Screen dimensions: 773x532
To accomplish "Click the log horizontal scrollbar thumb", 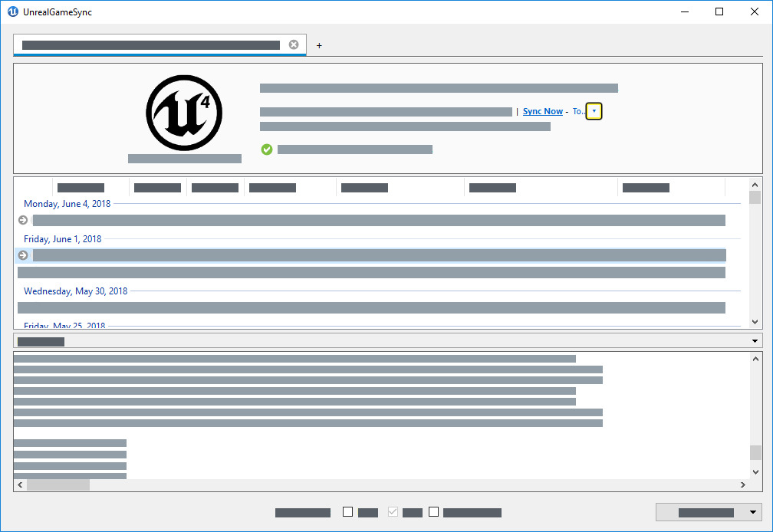I will click(58, 485).
